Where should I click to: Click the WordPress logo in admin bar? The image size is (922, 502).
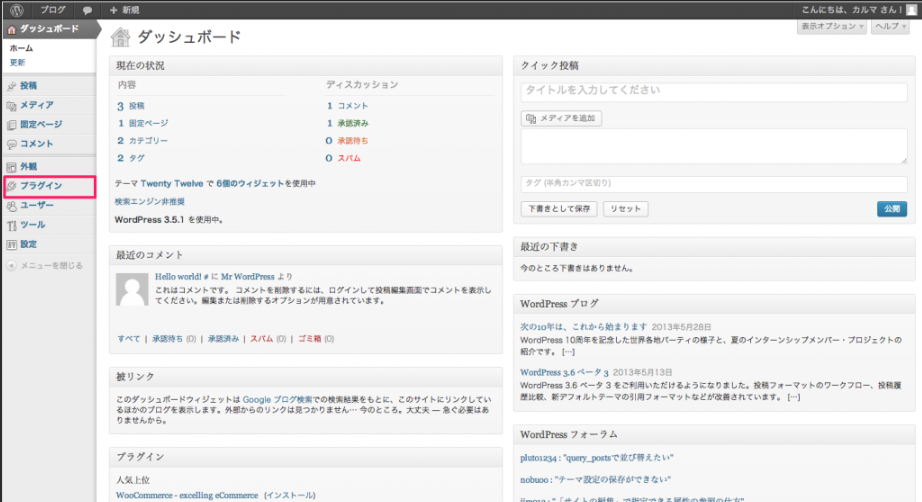click(x=16, y=9)
